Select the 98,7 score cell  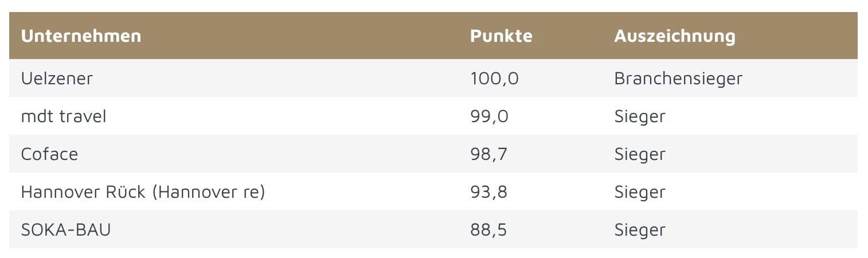click(x=488, y=154)
